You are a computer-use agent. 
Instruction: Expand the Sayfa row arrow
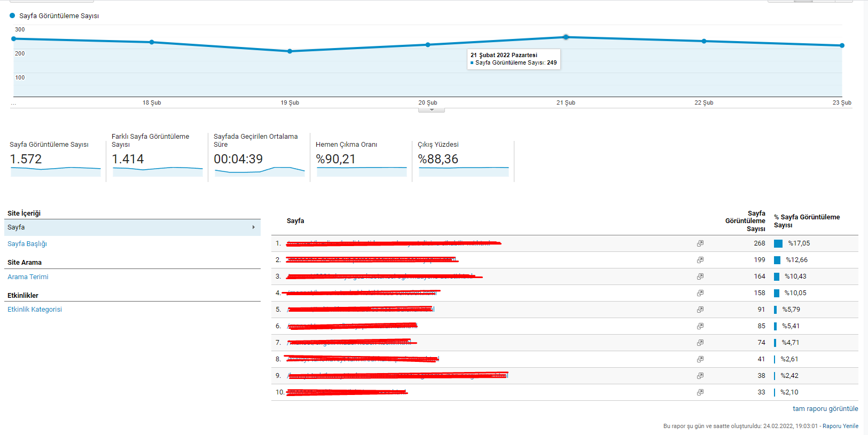pos(253,227)
